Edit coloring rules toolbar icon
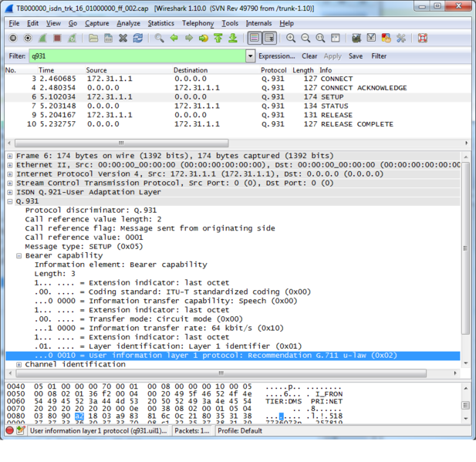Viewport: 476px width, 462px height. [387, 39]
